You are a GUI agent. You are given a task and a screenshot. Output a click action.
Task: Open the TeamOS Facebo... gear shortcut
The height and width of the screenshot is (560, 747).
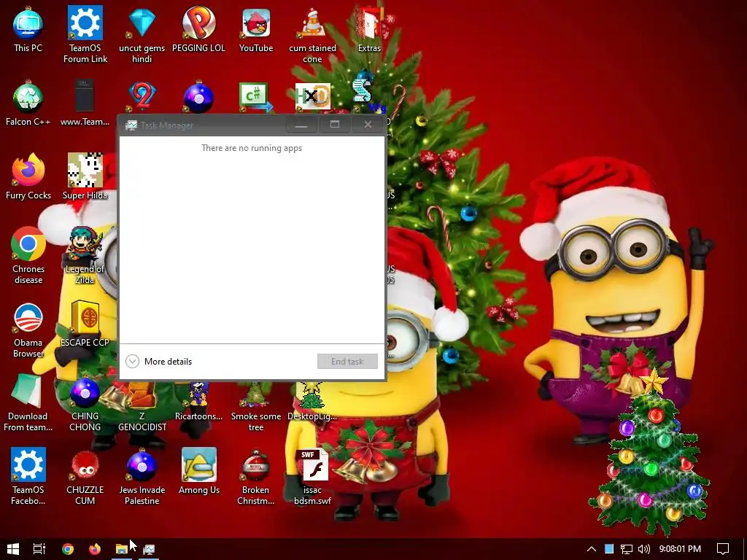[28, 476]
